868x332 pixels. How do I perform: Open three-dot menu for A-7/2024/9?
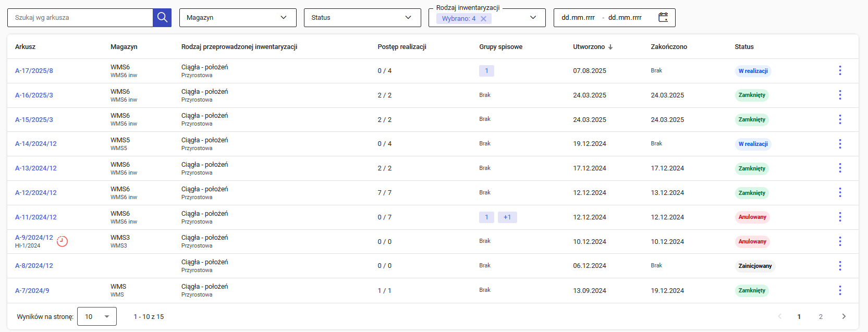[840, 290]
